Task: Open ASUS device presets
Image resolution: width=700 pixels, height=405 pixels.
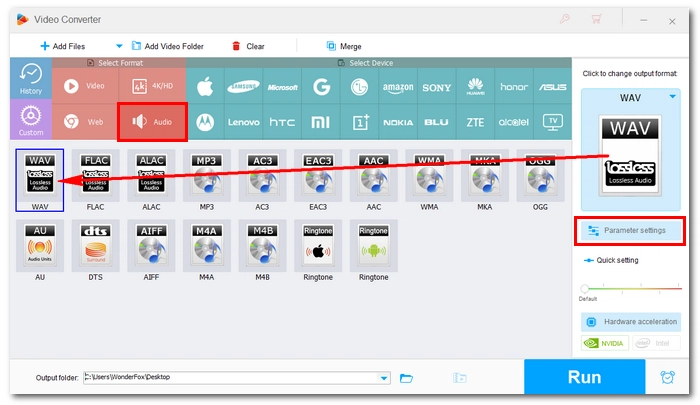Action: coord(552,86)
